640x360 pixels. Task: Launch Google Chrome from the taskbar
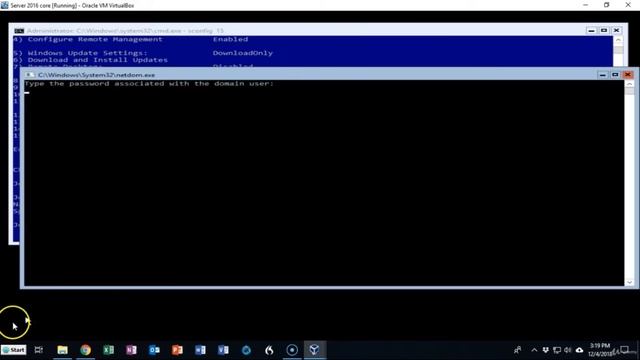coord(85,350)
